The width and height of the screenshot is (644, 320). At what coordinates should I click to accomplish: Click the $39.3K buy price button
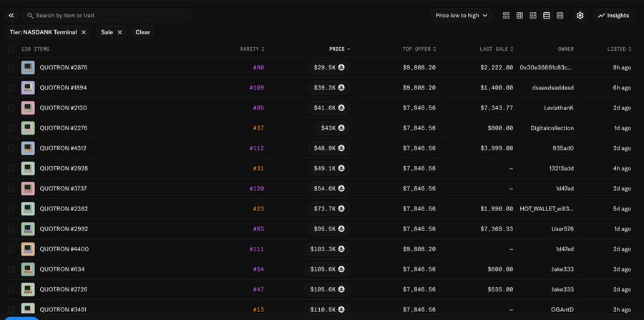tap(329, 87)
